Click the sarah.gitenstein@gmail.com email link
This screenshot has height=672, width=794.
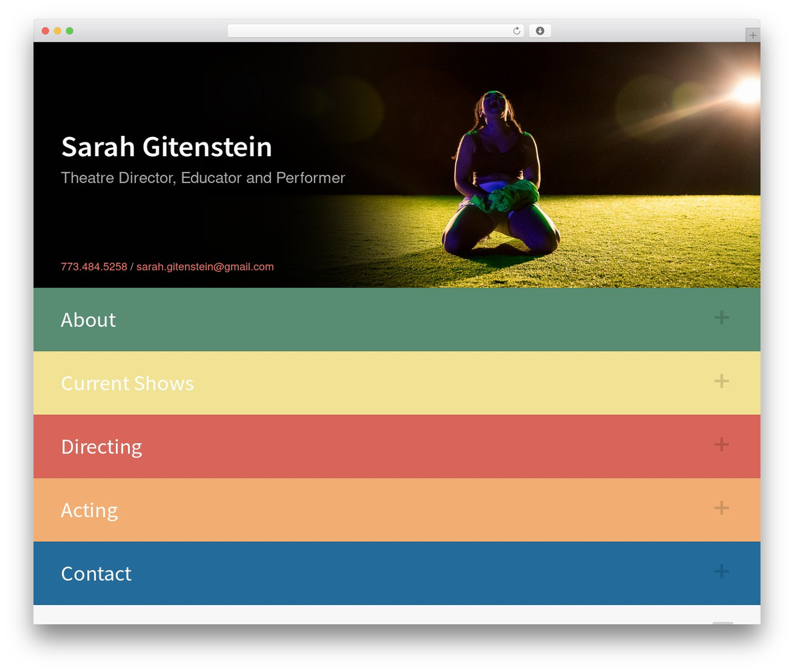click(205, 267)
